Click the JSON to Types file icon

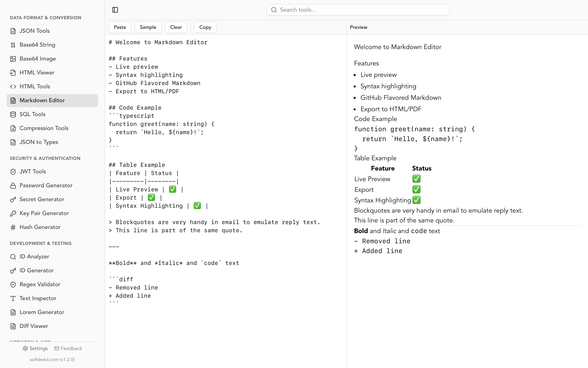13,142
